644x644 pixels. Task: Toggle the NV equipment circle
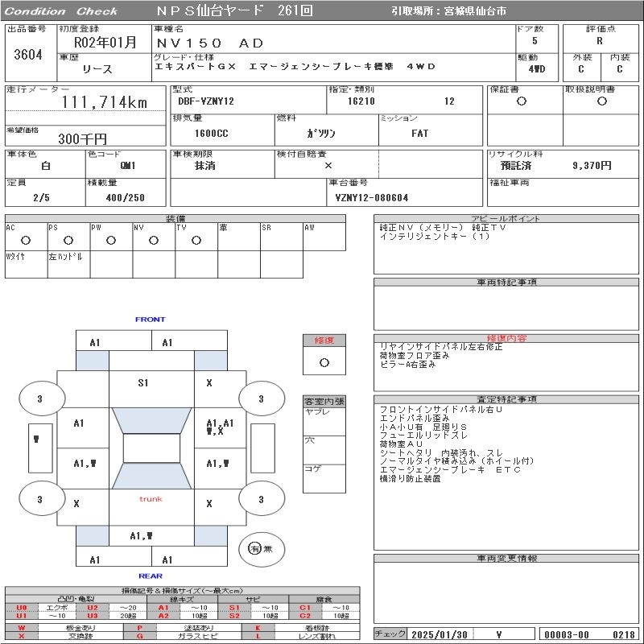pos(154,240)
